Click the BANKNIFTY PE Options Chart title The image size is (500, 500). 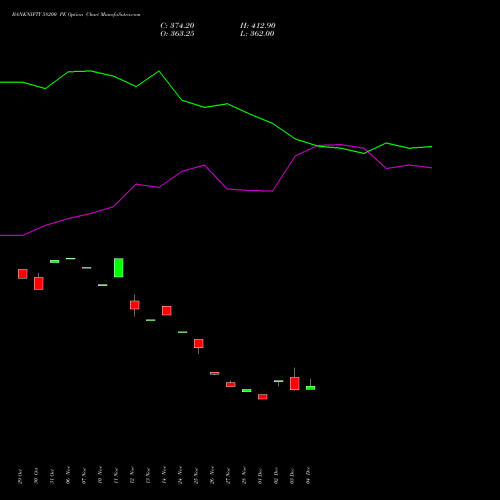coord(76,15)
